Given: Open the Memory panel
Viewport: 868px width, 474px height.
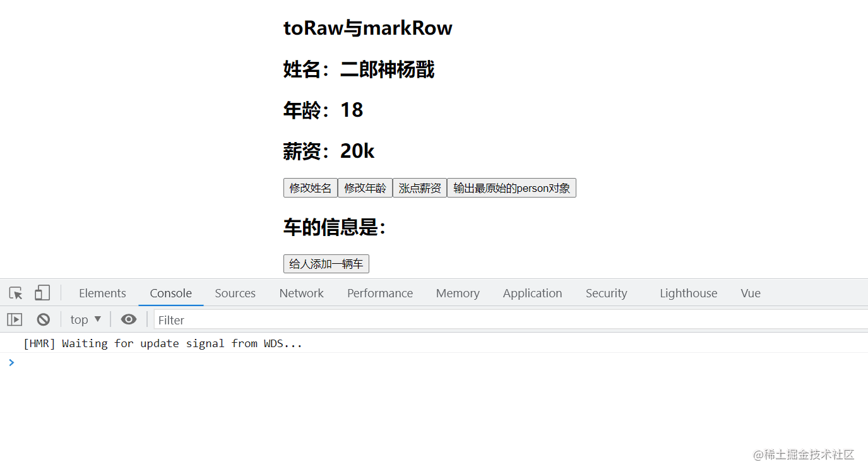Looking at the screenshot, I should [458, 293].
